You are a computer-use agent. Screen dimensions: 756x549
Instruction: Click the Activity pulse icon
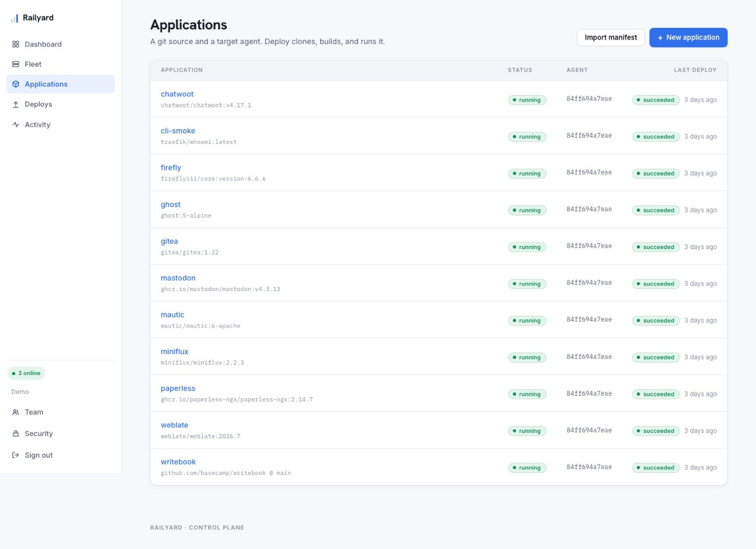[x=16, y=124]
